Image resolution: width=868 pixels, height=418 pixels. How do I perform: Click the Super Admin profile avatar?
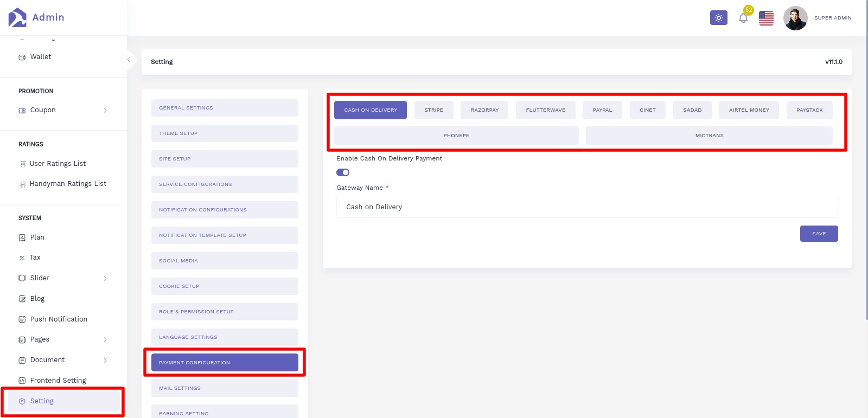(795, 18)
